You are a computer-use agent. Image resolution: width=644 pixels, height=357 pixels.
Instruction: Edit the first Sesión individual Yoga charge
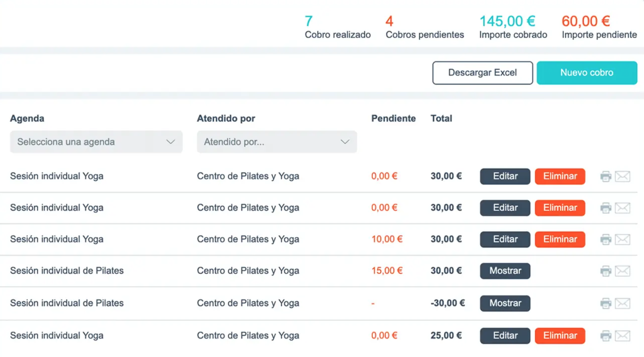click(505, 176)
